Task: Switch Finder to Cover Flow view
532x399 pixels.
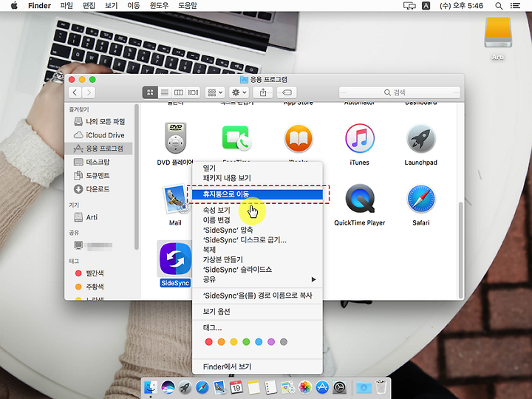Action: tap(193, 92)
